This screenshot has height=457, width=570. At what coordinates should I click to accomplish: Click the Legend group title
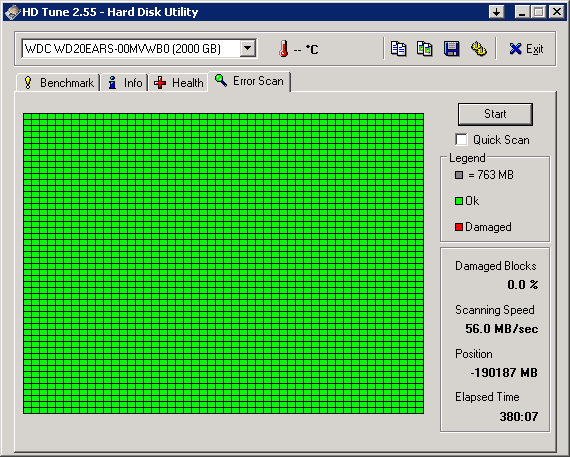click(467, 158)
